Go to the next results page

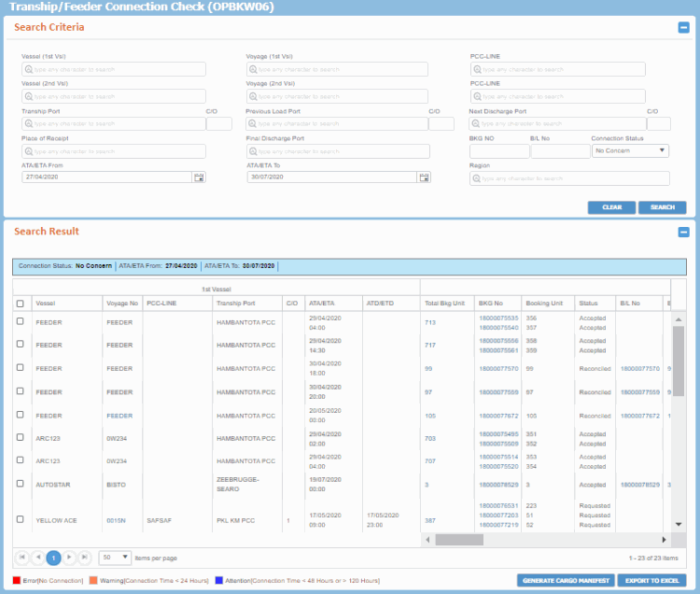[70, 558]
